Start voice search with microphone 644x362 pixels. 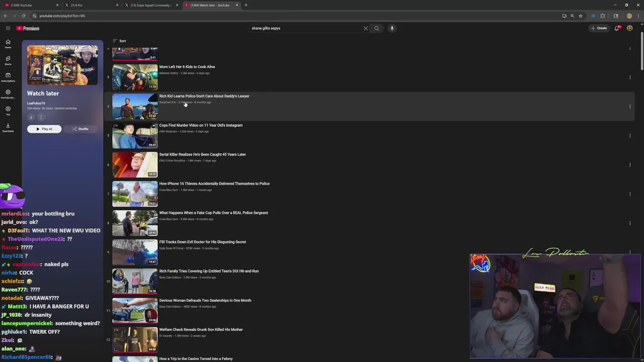(x=392, y=28)
